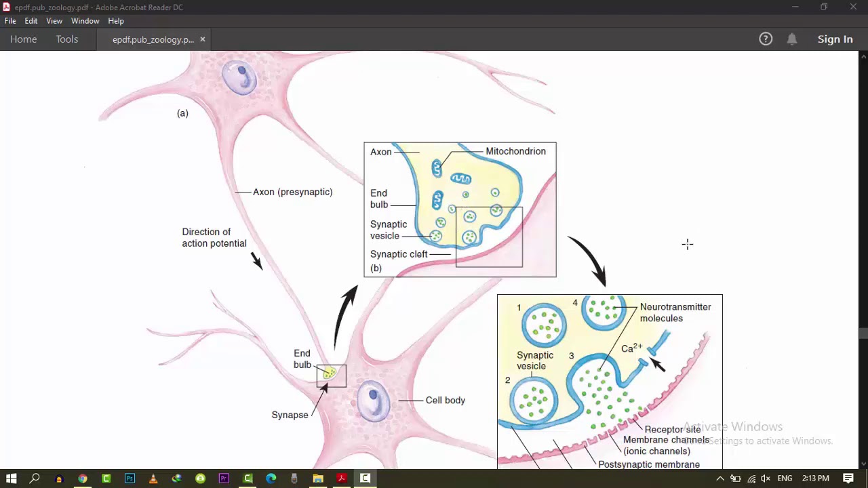Open the Acrobat Help question mark icon

pyautogui.click(x=766, y=39)
